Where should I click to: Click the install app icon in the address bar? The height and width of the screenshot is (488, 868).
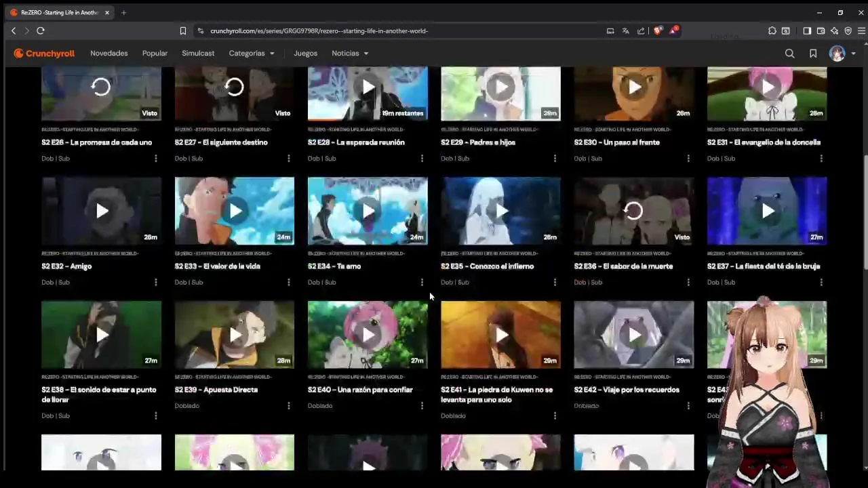(x=610, y=30)
